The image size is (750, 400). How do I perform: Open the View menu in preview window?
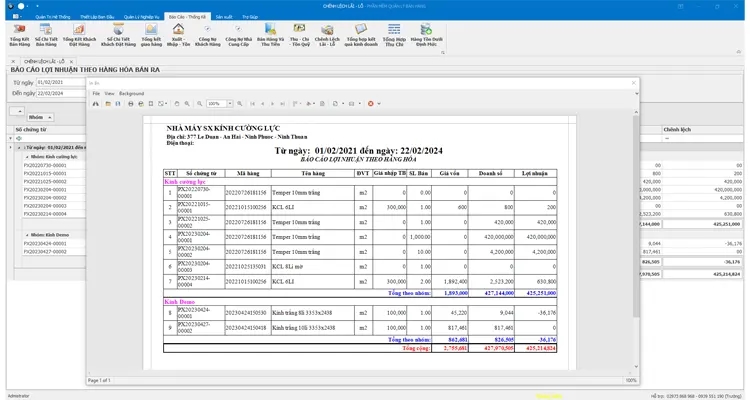coord(108,92)
